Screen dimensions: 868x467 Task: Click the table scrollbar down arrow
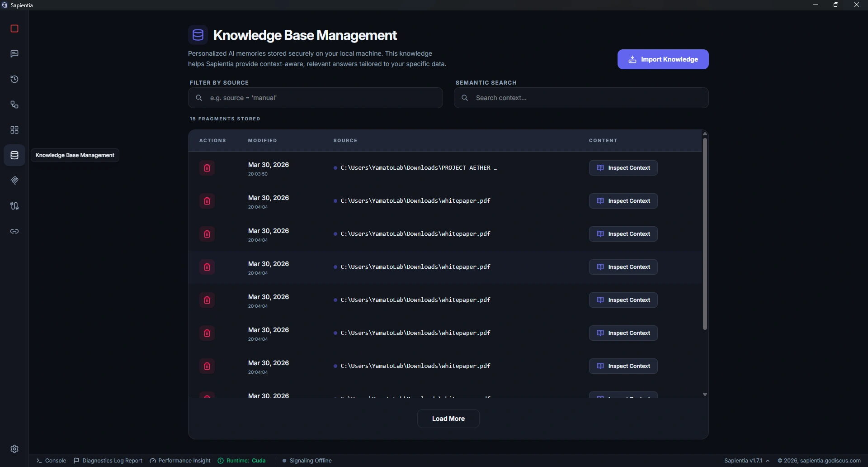click(705, 395)
